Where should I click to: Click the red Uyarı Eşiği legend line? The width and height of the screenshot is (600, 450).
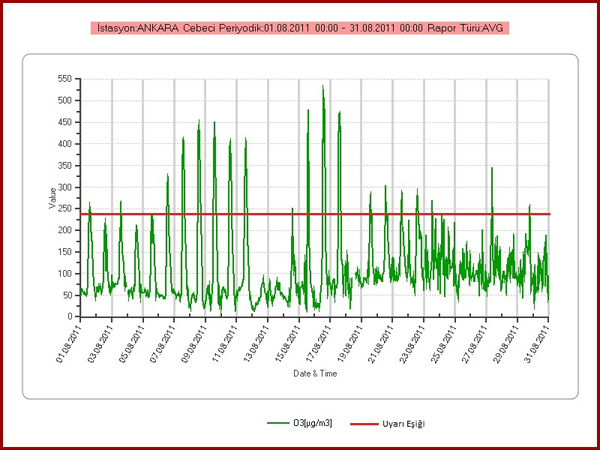(x=365, y=424)
